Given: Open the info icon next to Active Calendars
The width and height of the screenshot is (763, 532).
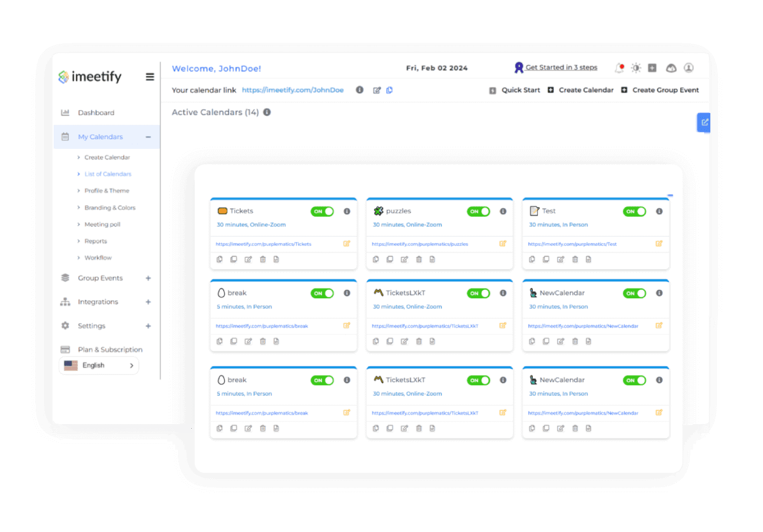Looking at the screenshot, I should pyautogui.click(x=266, y=112).
